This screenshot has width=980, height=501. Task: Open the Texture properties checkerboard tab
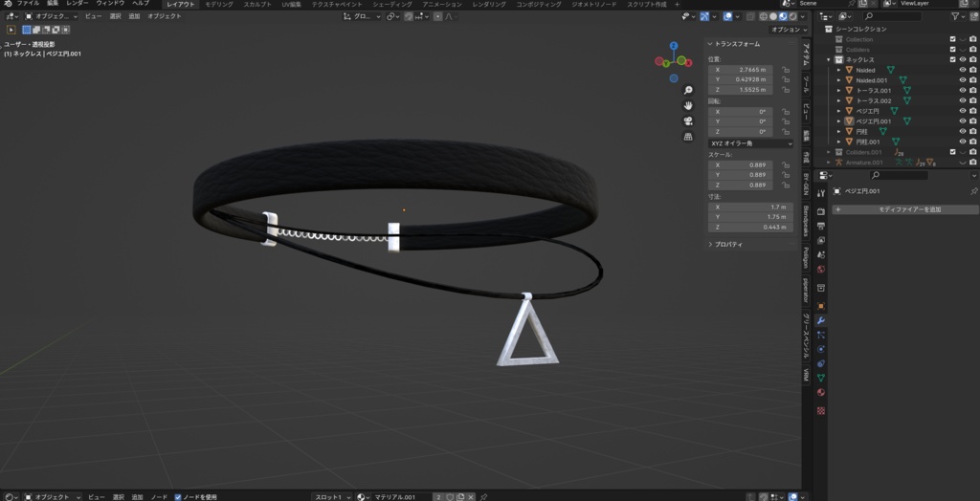(x=820, y=410)
